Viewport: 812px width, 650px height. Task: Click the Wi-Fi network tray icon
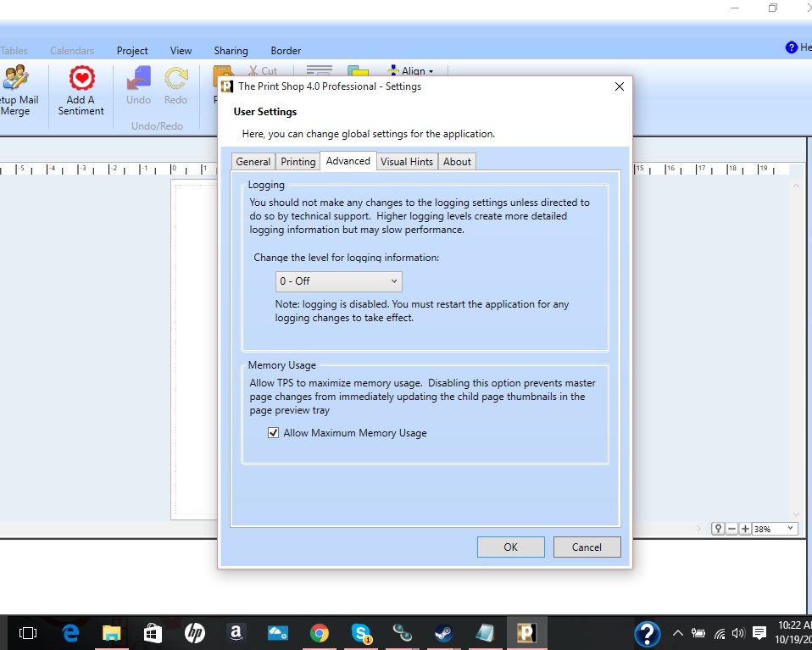(720, 633)
